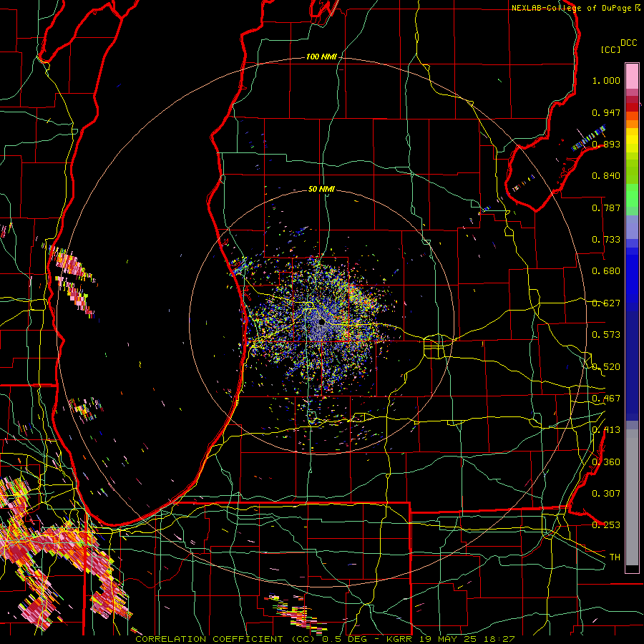Click the Correlation Coefficient caption at bottom
The width and height of the screenshot is (644, 644).
click(324, 639)
